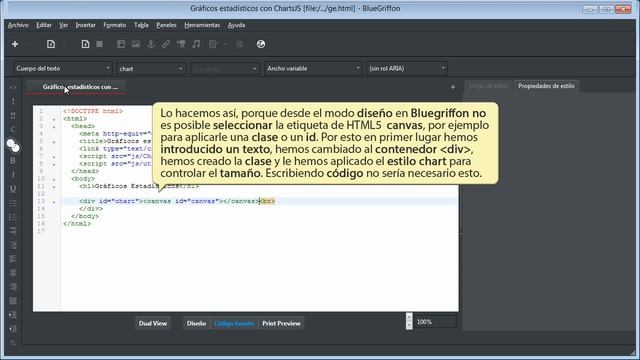Insert an image using the picture icon
Viewport: 640px width, 360px height.
(x=136, y=44)
